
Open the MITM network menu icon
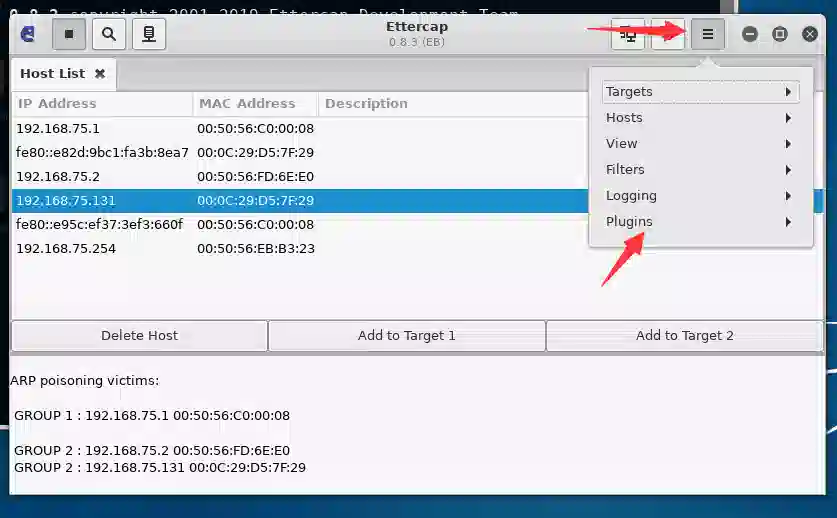(628, 35)
